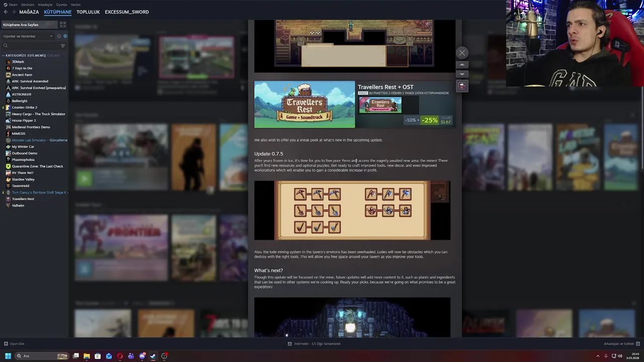Open the Oyunlar menu
The height and width of the screenshot is (362, 644).
pyautogui.click(x=61, y=5)
